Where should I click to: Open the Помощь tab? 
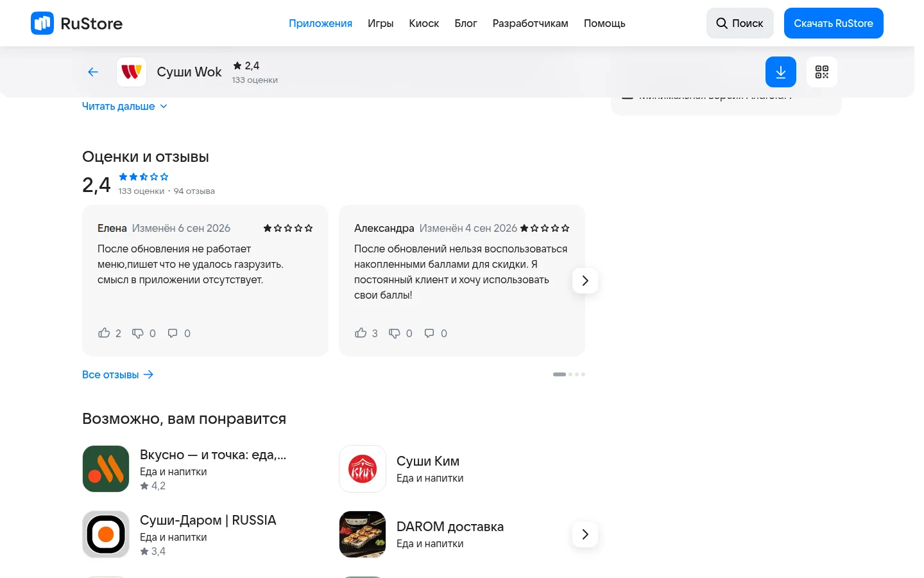click(x=604, y=23)
